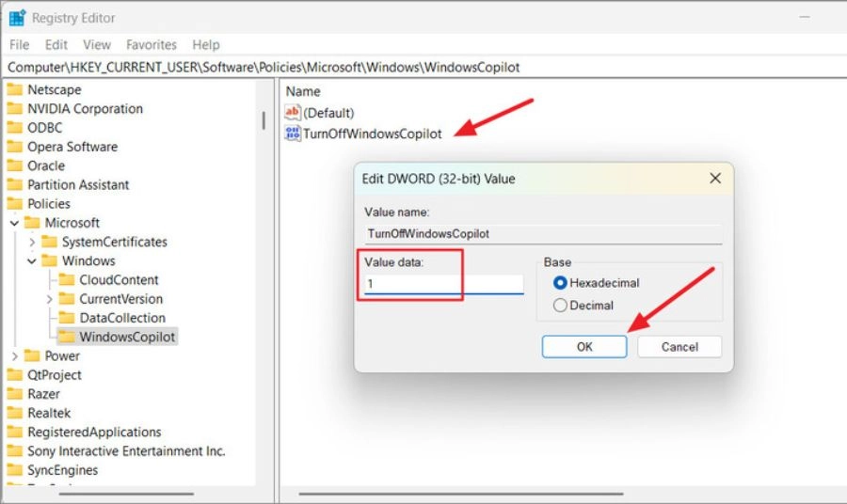Select the 'TurnOffWindowsCopilot' value name text
This screenshot has width=847, height=504.
(372, 134)
